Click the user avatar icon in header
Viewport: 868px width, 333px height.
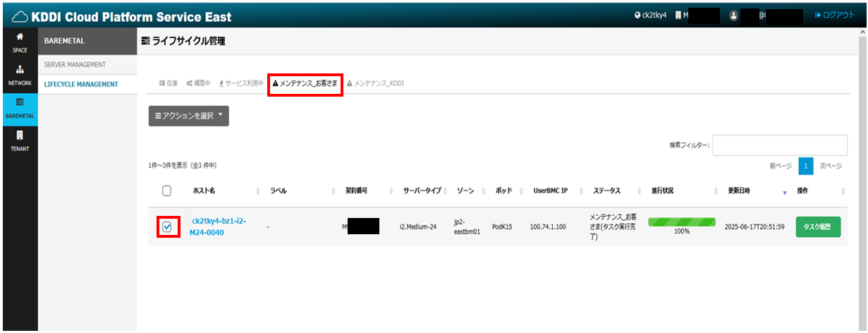733,15
